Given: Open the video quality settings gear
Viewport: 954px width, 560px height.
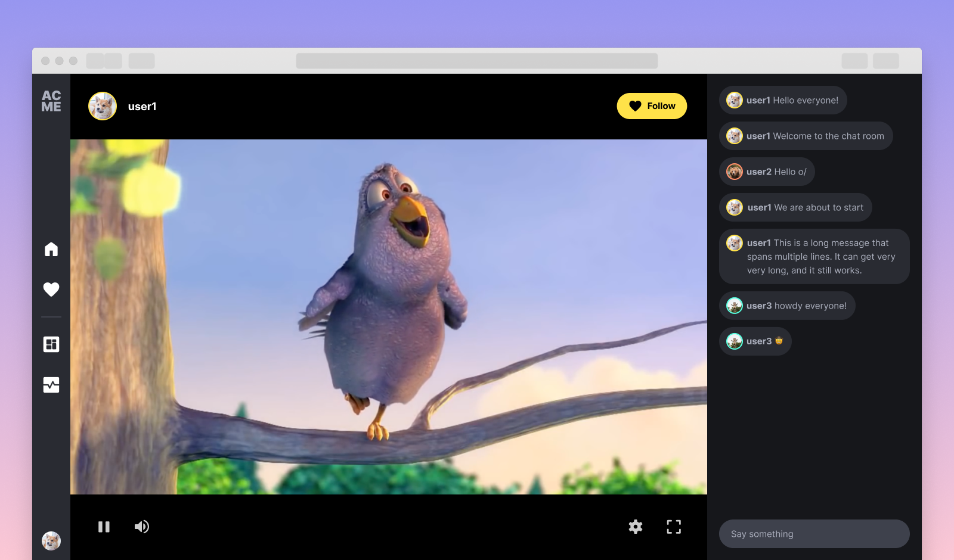Looking at the screenshot, I should (x=635, y=527).
